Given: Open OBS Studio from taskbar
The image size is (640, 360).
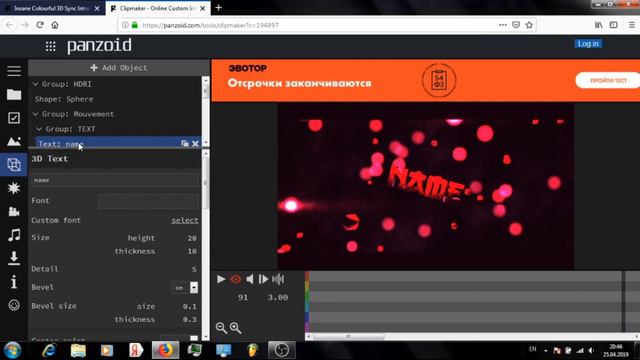Looking at the screenshot, I should tap(281, 351).
